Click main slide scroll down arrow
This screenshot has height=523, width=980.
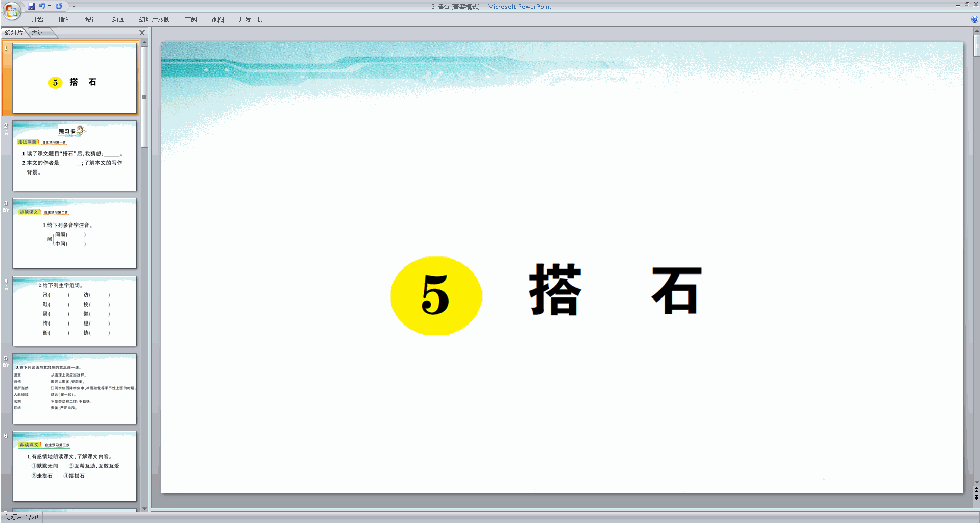(976, 482)
